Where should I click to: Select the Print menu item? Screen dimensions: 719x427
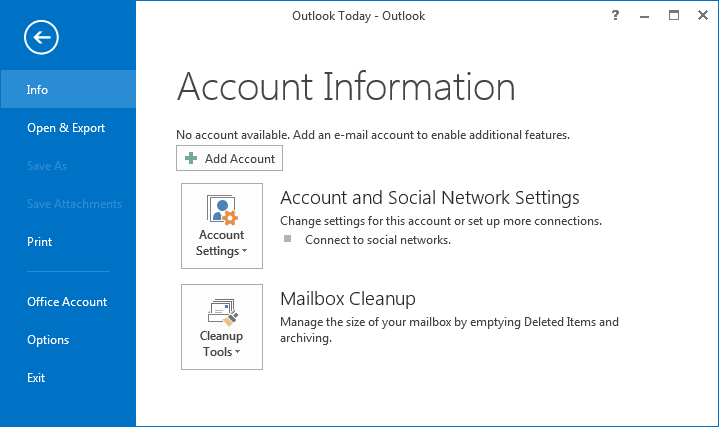point(68,242)
